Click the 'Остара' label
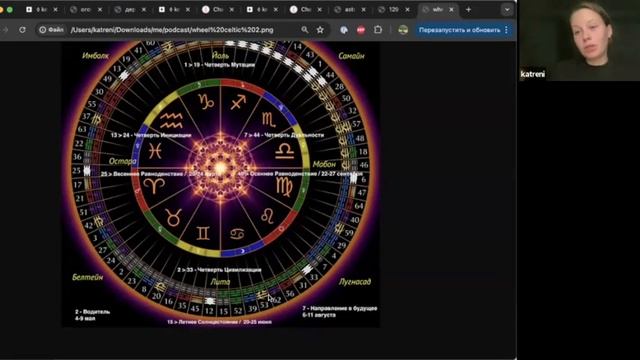This screenshot has width=640, height=360. coord(122,161)
